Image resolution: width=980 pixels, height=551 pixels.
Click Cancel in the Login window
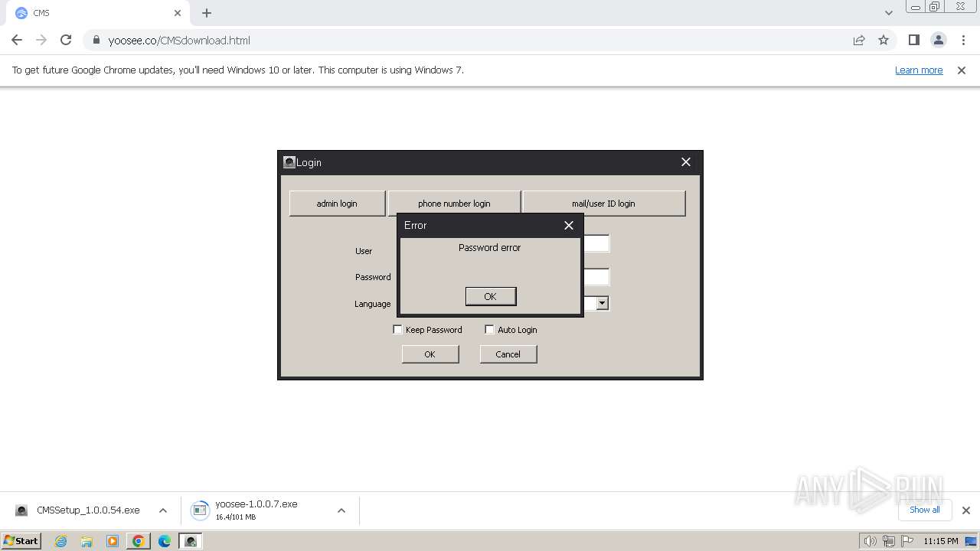coord(508,354)
